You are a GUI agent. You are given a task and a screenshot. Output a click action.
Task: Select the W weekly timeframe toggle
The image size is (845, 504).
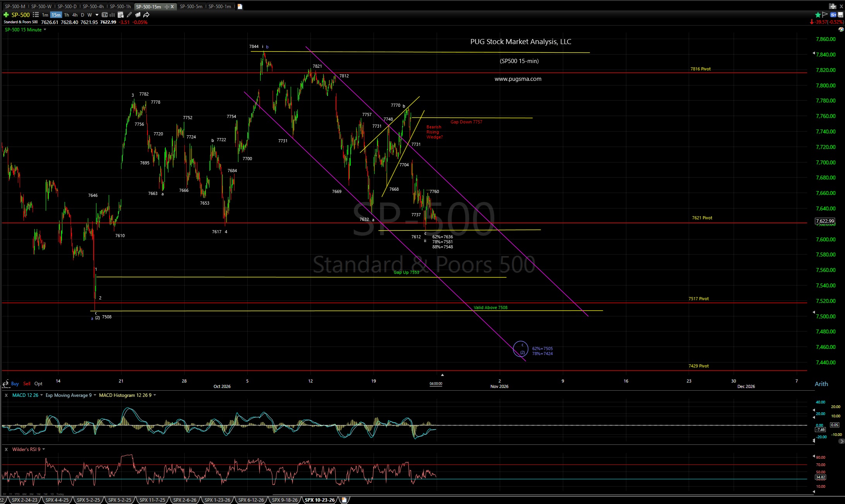point(89,15)
